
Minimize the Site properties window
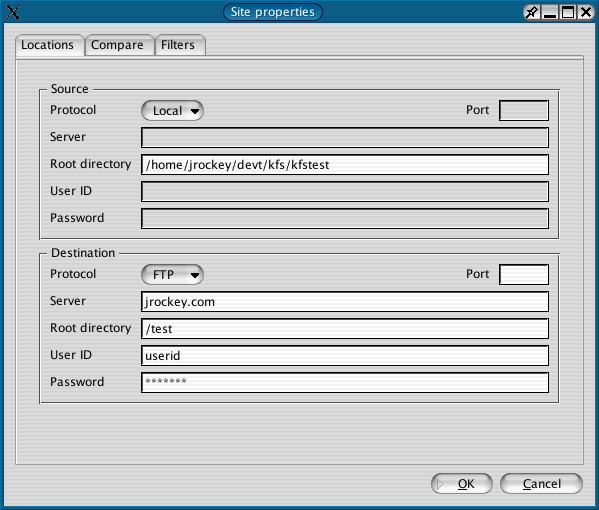tap(550, 12)
